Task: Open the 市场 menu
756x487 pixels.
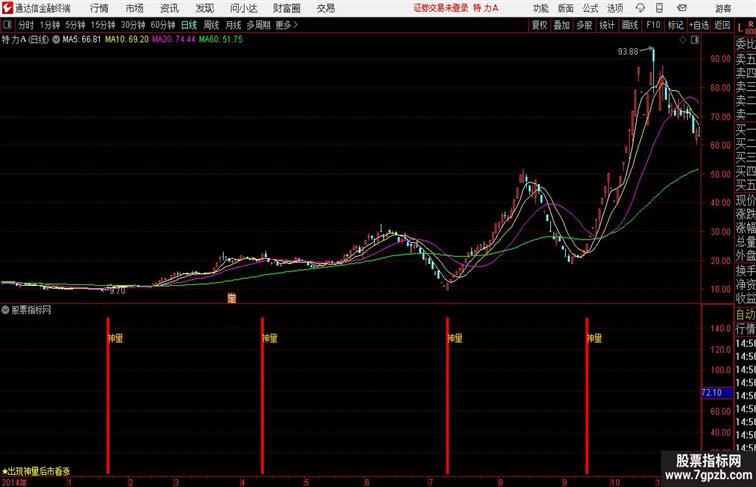Action: pos(135,8)
